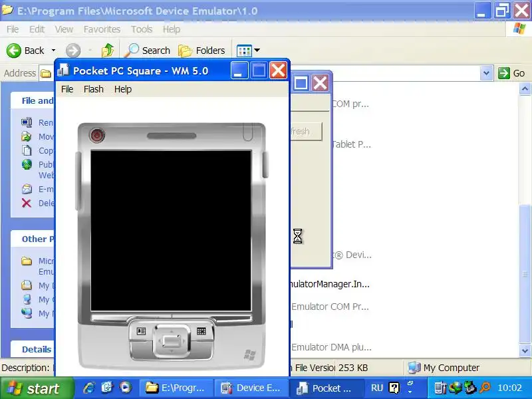Open the Help menu in Pocket PC window
Image resolution: width=532 pixels, height=399 pixels.
click(x=123, y=89)
